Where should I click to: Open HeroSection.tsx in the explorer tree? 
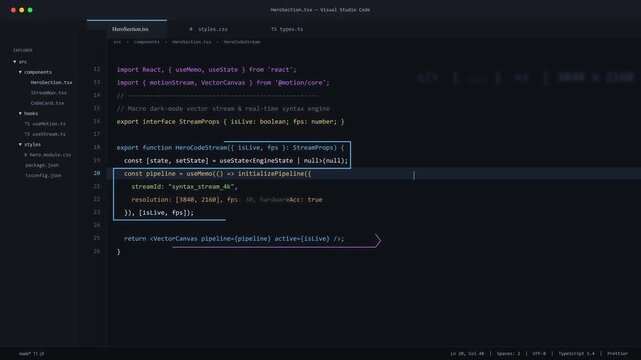point(51,82)
